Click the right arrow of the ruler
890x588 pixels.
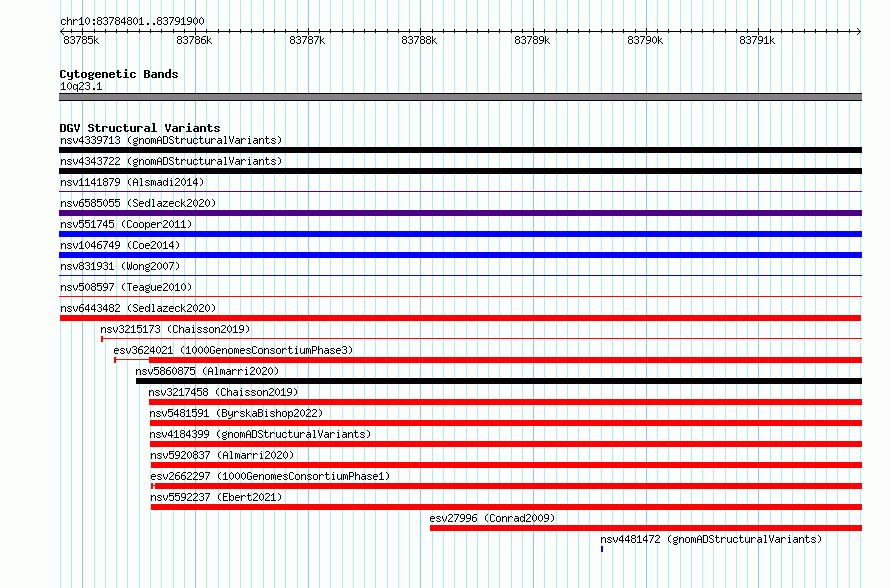click(x=859, y=32)
